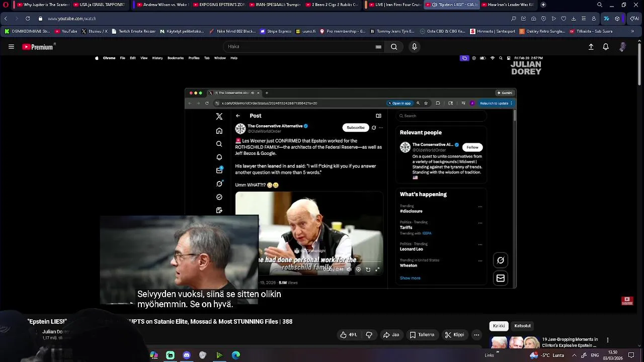Show more bookmarks with the double chevron
Screen dimensions: 644x362
pos(633,31)
